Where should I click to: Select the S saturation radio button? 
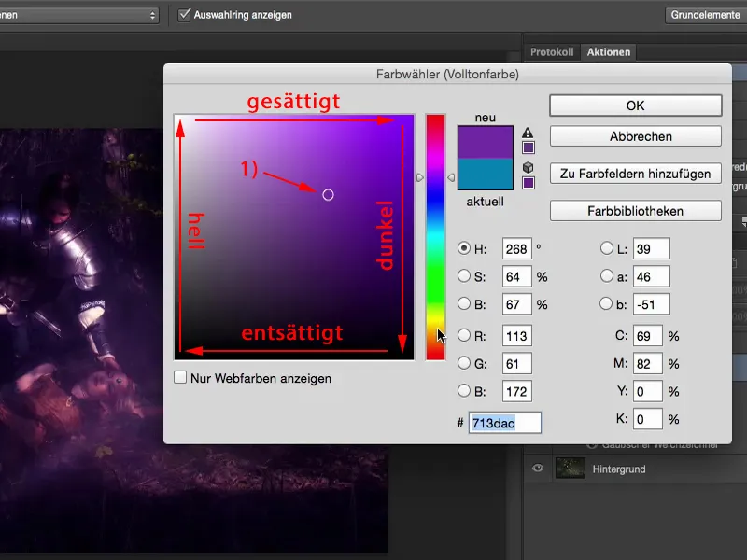click(463, 276)
